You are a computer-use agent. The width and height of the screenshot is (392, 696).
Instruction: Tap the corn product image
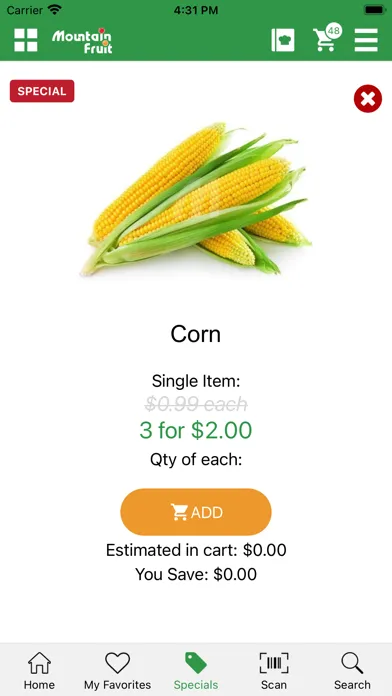[x=196, y=198]
